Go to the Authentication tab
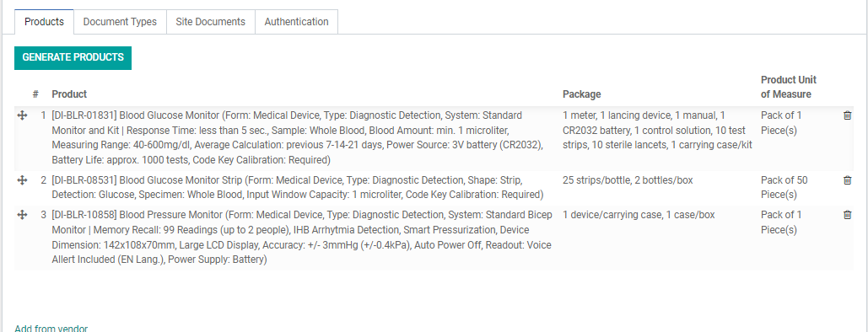The image size is (868, 332). pos(296,22)
